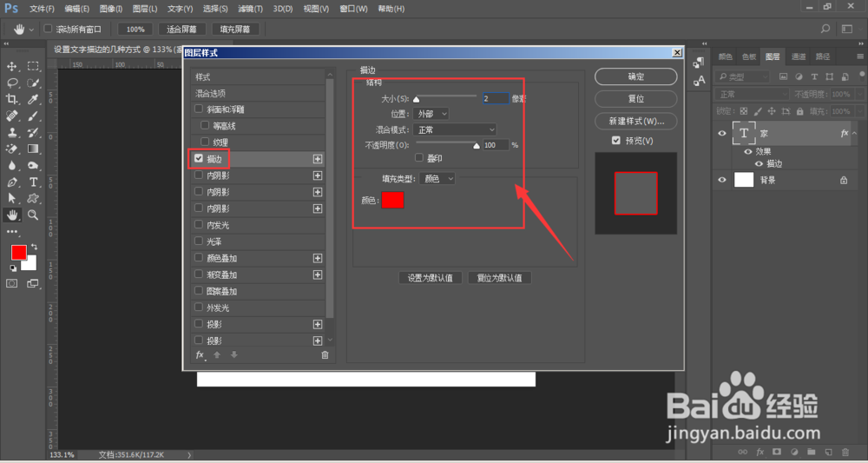
Task: Click add layer mask icon
Action: 777,452
